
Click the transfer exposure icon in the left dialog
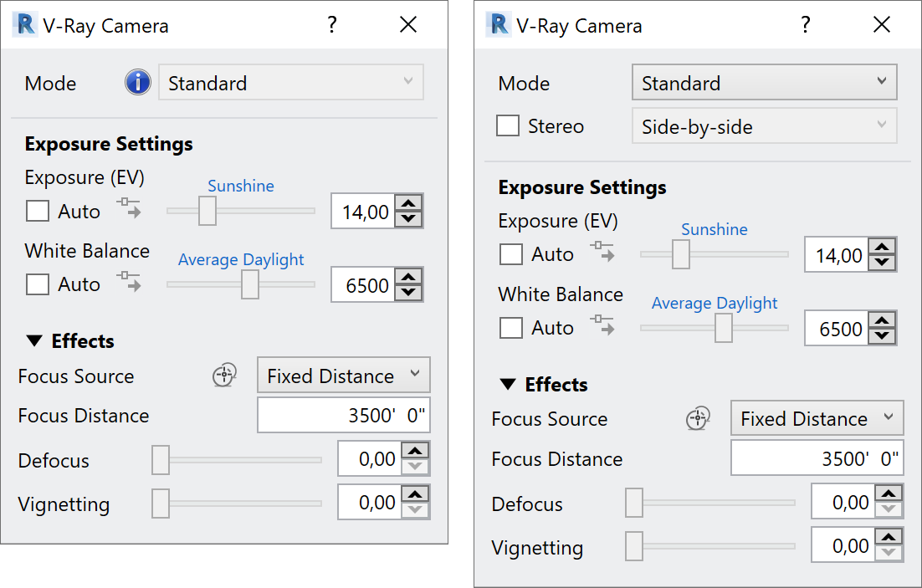(129, 208)
